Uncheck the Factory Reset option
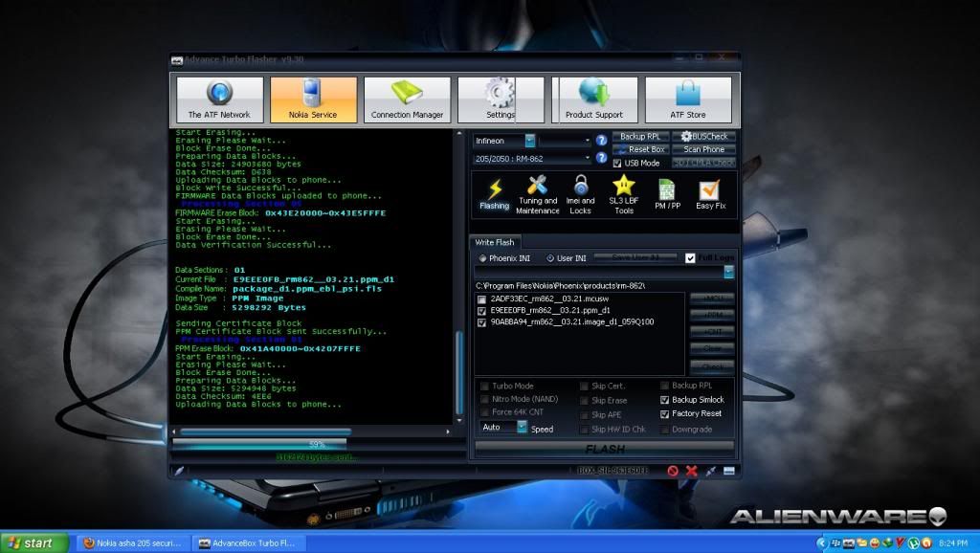The height and width of the screenshot is (553, 980). 665,413
